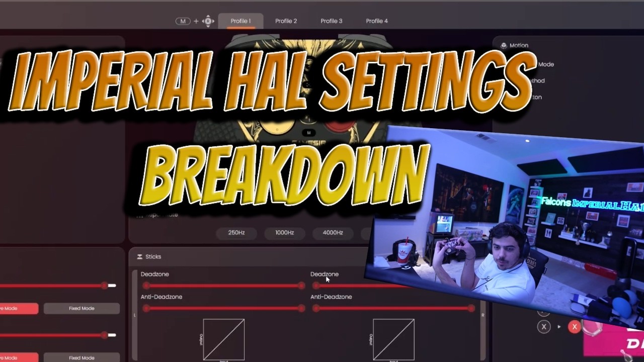Click the Motion panel title text
Image resolution: width=644 pixels, height=362 pixels.
coord(519,45)
